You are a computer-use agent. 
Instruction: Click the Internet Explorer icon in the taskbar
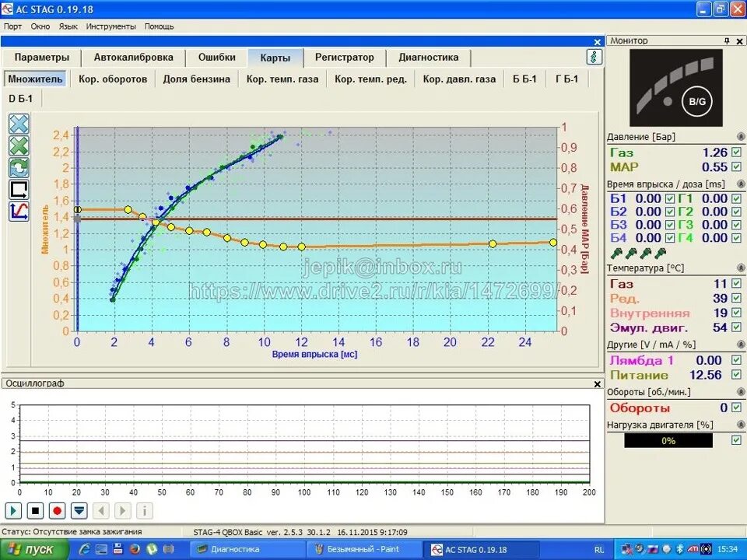85,550
